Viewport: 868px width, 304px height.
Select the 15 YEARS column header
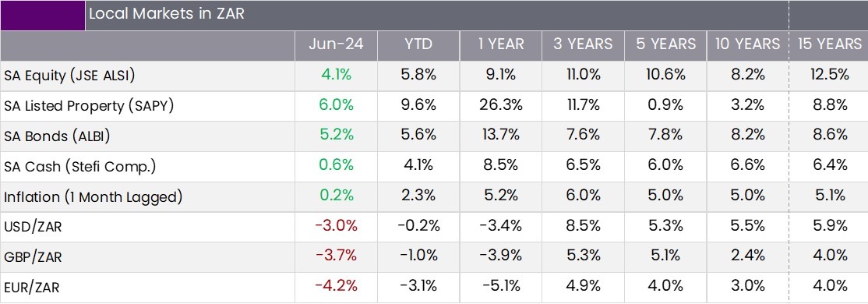pos(830,44)
